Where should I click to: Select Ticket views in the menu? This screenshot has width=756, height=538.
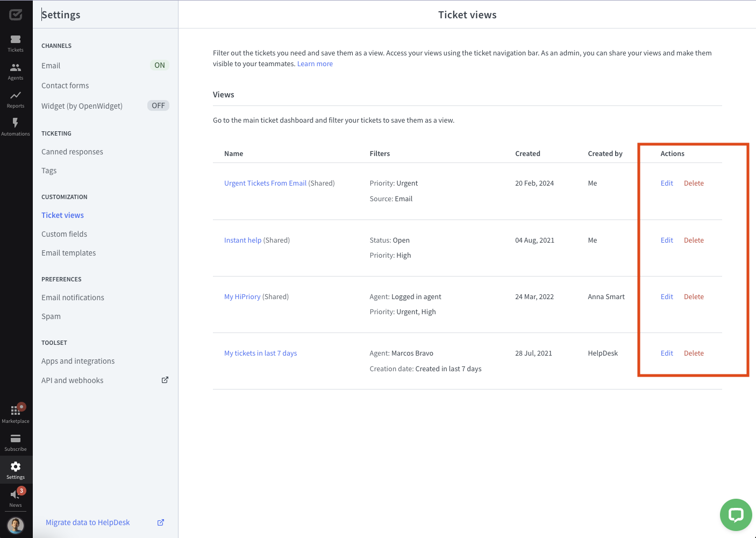coord(62,215)
